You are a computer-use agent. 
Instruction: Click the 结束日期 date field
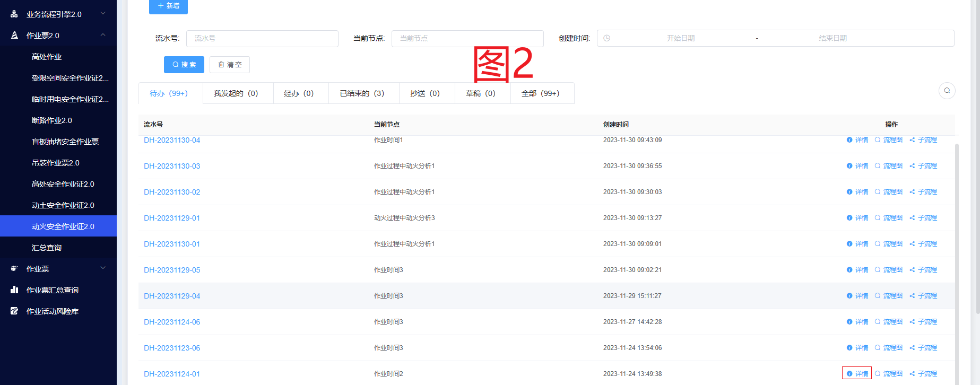(832, 38)
